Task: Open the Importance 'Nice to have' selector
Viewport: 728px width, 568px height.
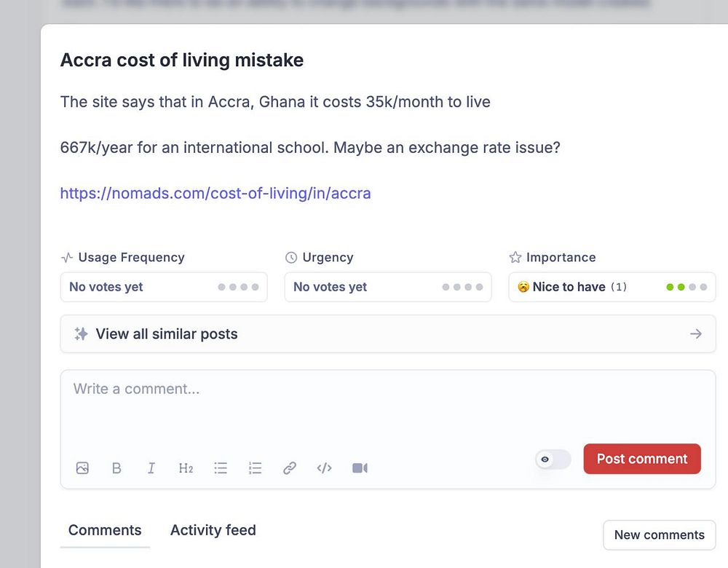Action: click(x=612, y=287)
